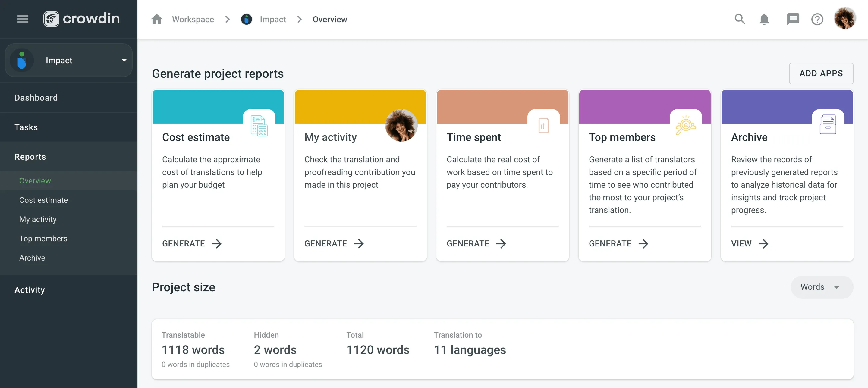This screenshot has width=868, height=388.
Task: Click GENERATE on Time spent card
Action: (x=476, y=243)
